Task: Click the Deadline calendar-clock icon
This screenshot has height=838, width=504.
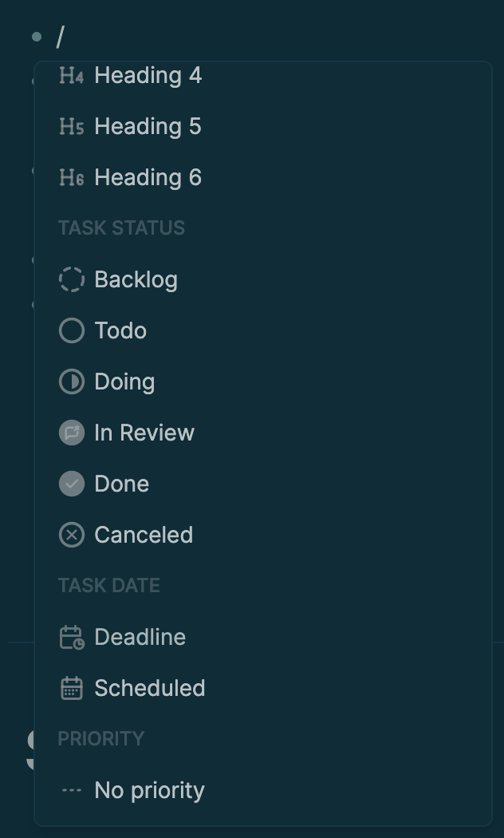Action: pos(71,638)
